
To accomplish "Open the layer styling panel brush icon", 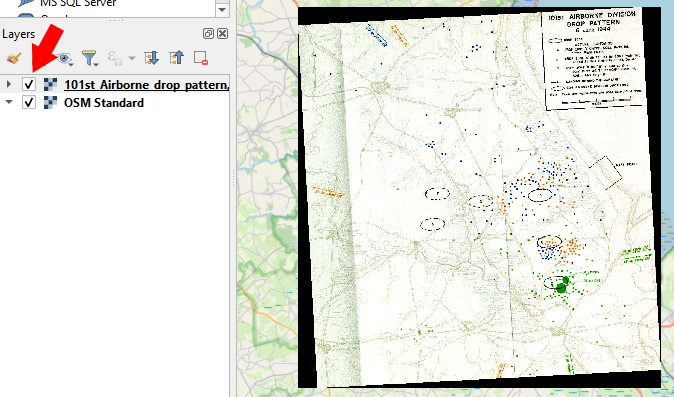I will click(x=14, y=58).
